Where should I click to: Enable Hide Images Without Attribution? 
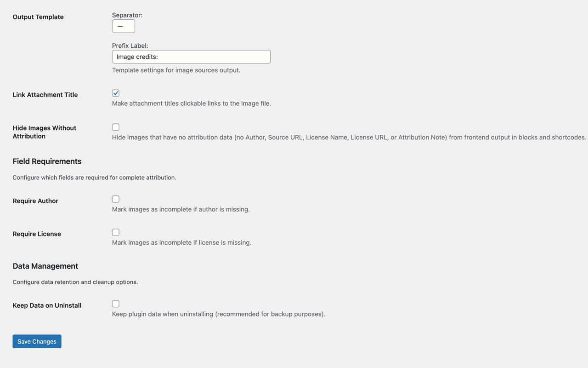(x=115, y=126)
